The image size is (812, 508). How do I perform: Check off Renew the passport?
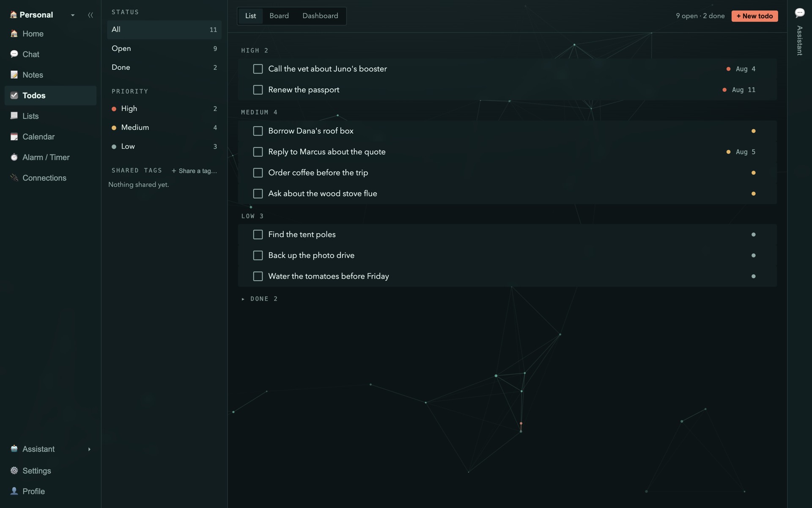pos(258,90)
